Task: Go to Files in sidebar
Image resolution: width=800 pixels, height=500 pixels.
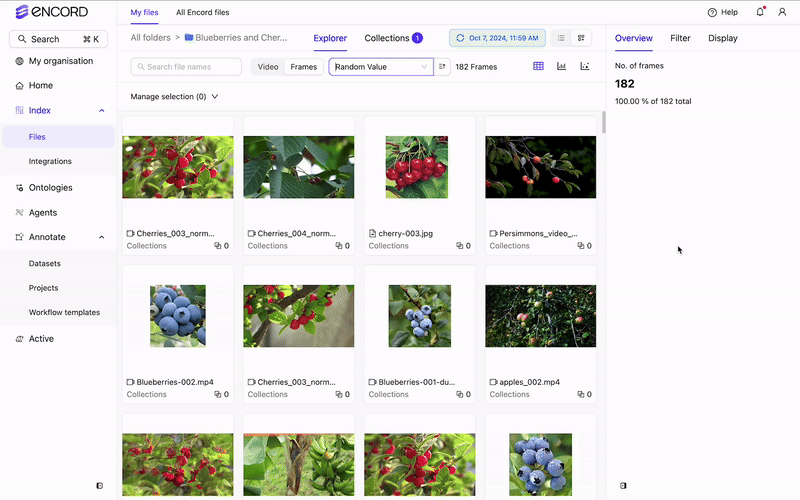Action: (x=58, y=137)
